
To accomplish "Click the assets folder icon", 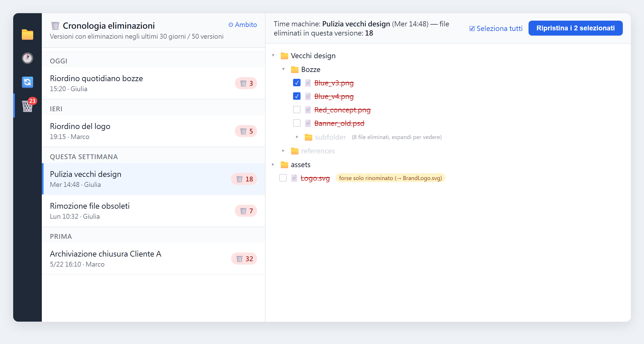I will point(284,165).
